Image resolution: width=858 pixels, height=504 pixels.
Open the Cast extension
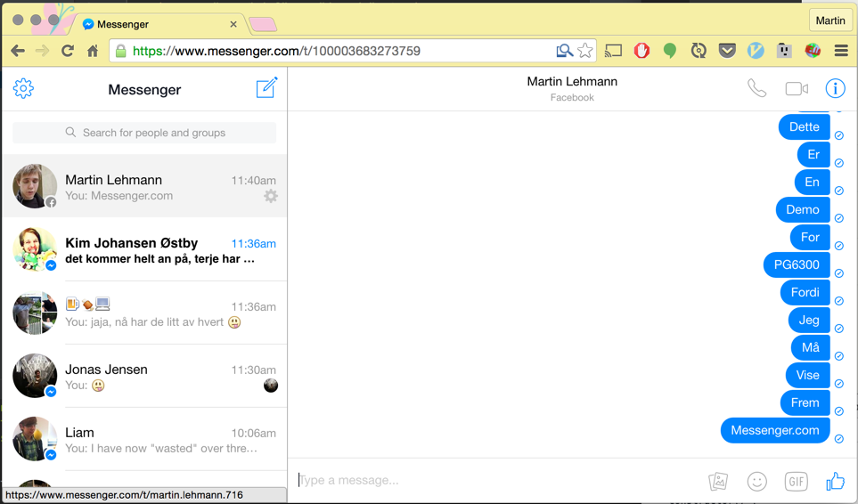[x=613, y=51]
